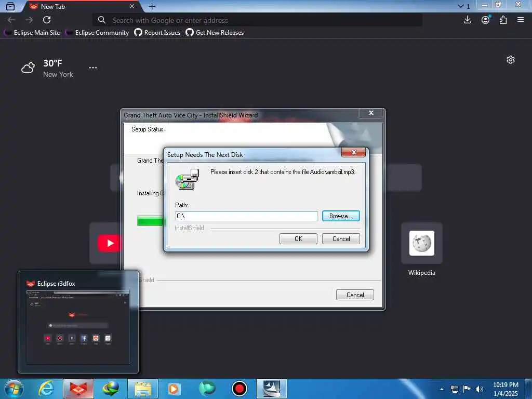Launch Internet Explorer from taskbar
532x399 pixels.
[x=46, y=389]
